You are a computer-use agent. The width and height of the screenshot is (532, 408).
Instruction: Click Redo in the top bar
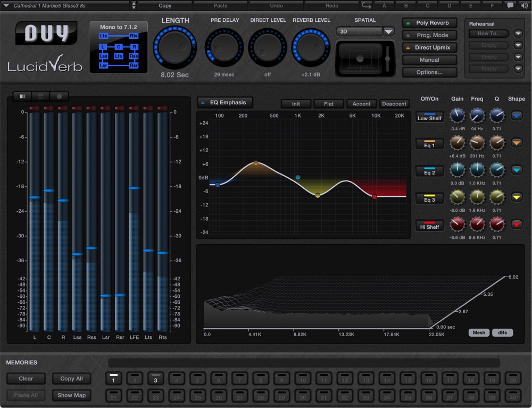point(332,5)
